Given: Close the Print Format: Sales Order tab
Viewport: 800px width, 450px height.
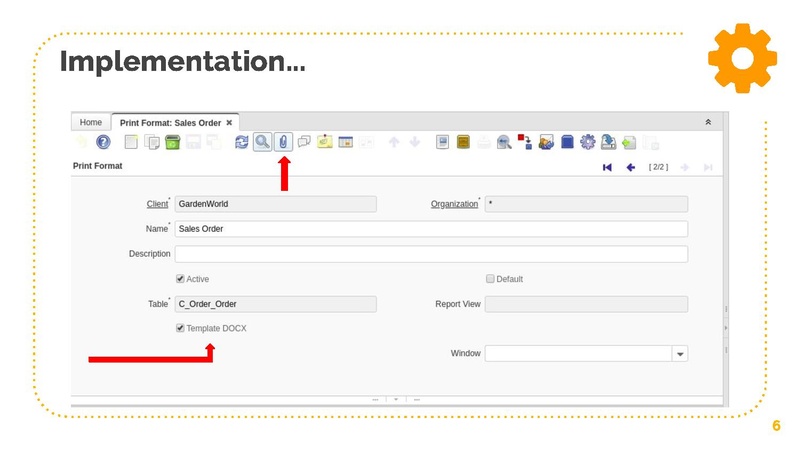Looking at the screenshot, I should pyautogui.click(x=229, y=122).
